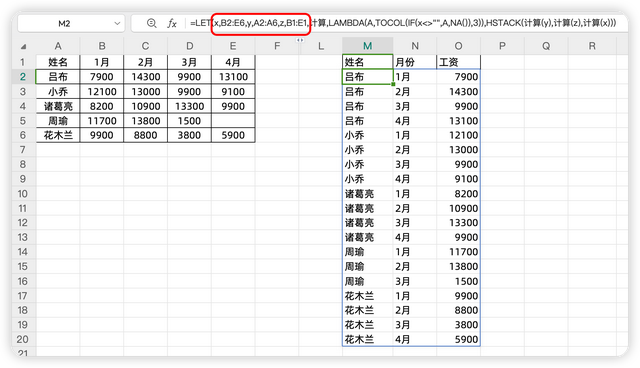
Task: Select column L header
Action: (x=320, y=46)
